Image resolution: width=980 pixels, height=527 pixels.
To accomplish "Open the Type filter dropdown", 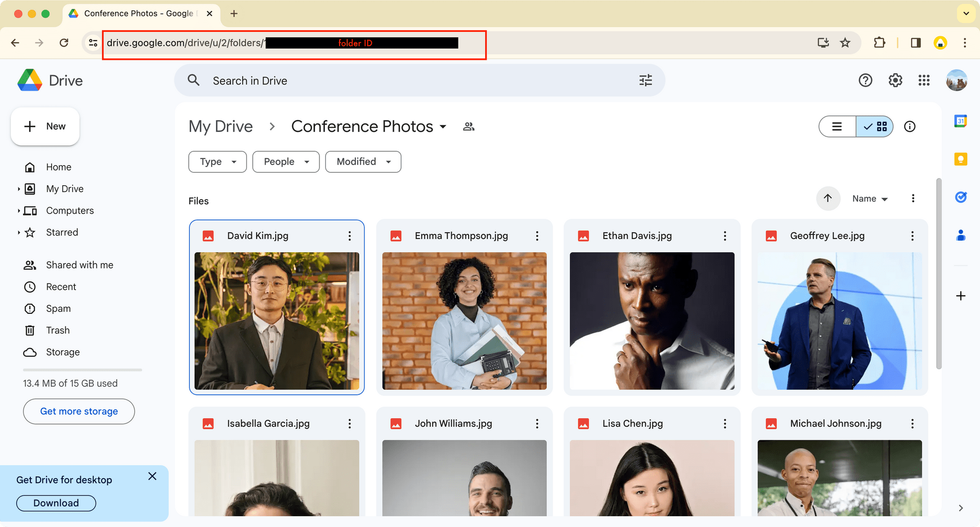I will click(x=217, y=162).
